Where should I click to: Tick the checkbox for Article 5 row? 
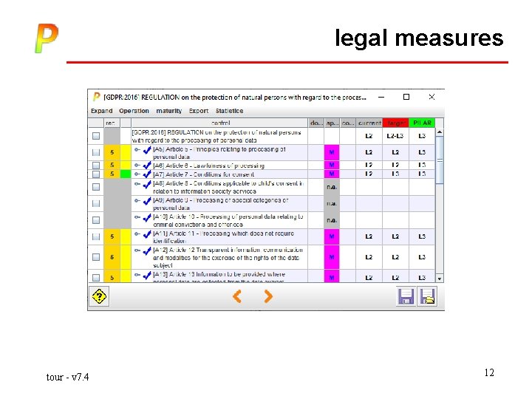coord(96,152)
